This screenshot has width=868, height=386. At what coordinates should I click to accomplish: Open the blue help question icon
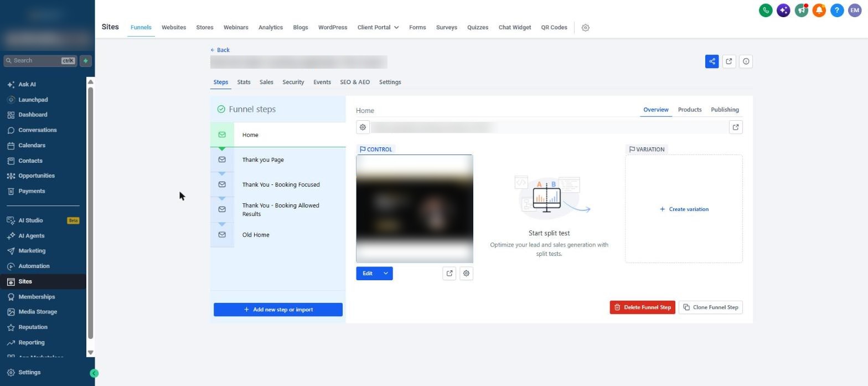coord(837,10)
